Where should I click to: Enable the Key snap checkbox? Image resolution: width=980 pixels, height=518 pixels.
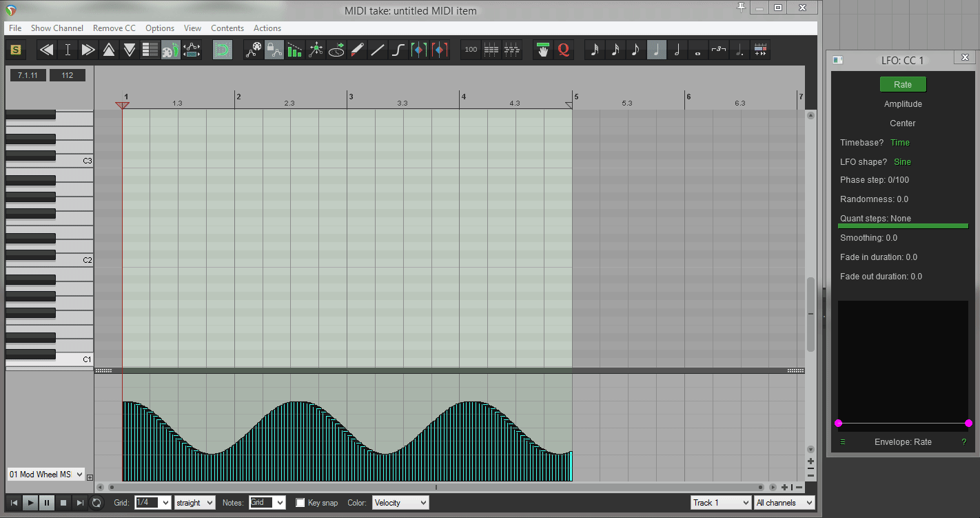point(300,503)
